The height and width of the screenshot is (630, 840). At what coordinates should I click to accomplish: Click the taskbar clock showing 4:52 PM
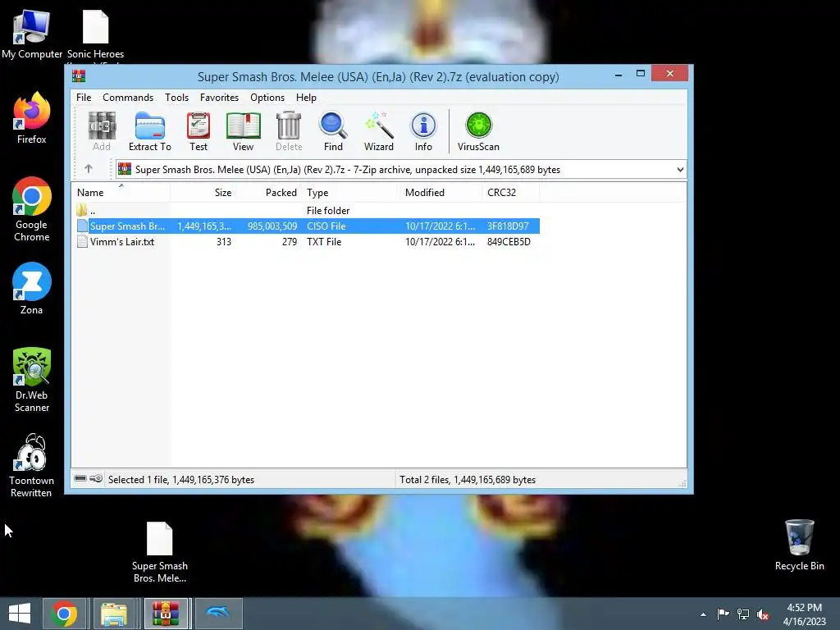tap(804, 614)
